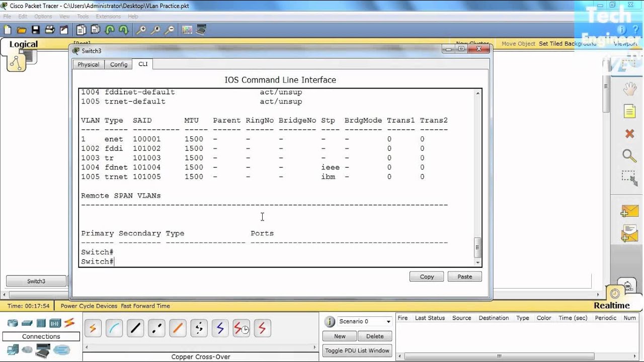Image resolution: width=644 pixels, height=362 pixels.
Task: Pick the blue Coaxial cable
Action: 220,328
